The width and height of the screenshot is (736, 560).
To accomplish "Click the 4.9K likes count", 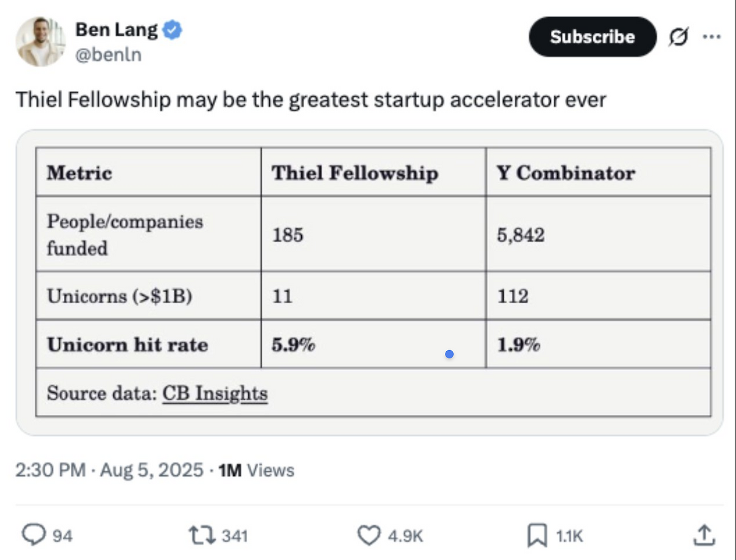I will 405,536.
